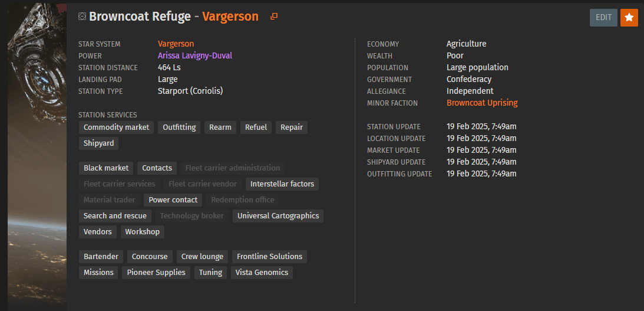This screenshot has height=311, width=644.
Task: Select the Frontline Solutions tag
Action: pyautogui.click(x=269, y=257)
